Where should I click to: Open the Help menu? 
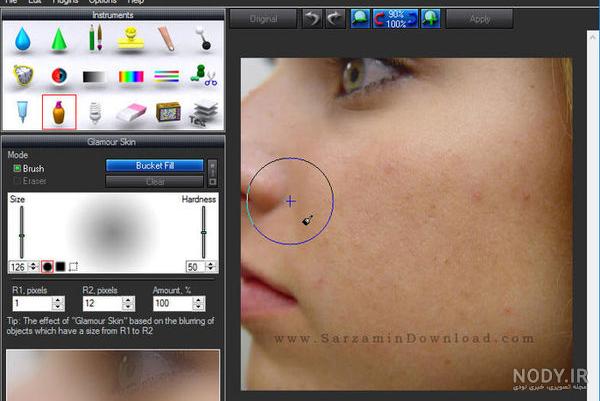pos(135,2)
